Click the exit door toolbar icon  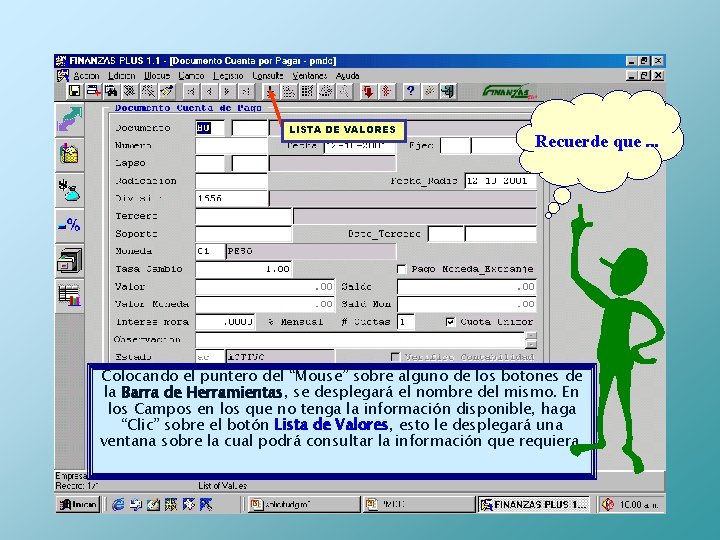tap(447, 91)
